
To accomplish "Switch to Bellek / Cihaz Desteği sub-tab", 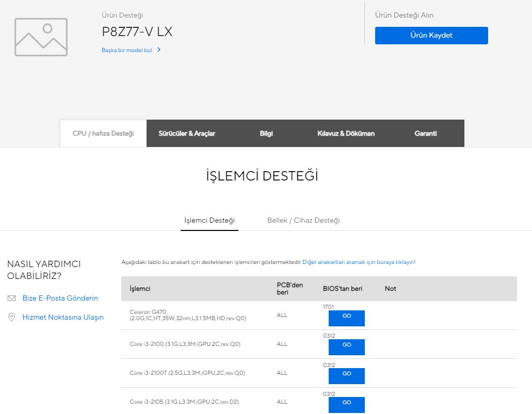I will (303, 220).
